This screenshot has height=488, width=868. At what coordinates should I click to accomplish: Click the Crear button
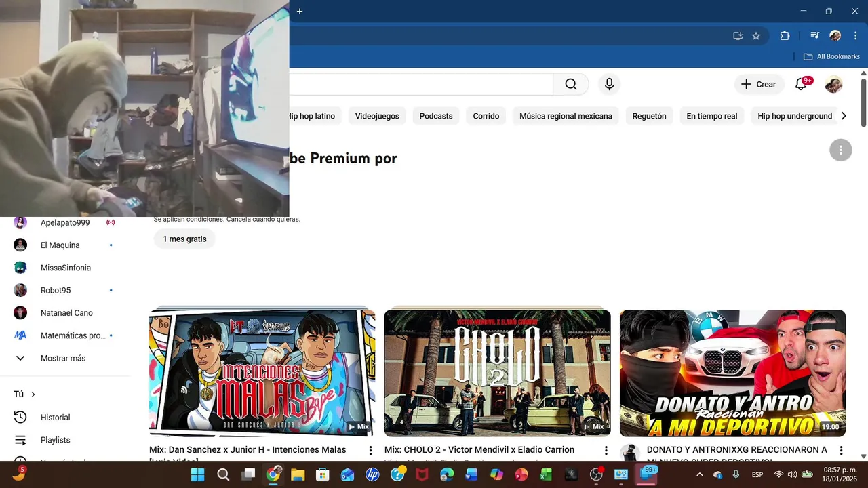point(759,84)
